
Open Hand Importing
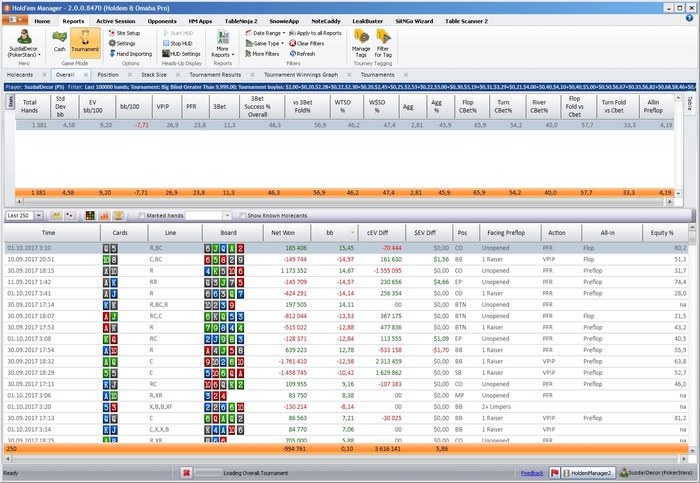(130, 54)
